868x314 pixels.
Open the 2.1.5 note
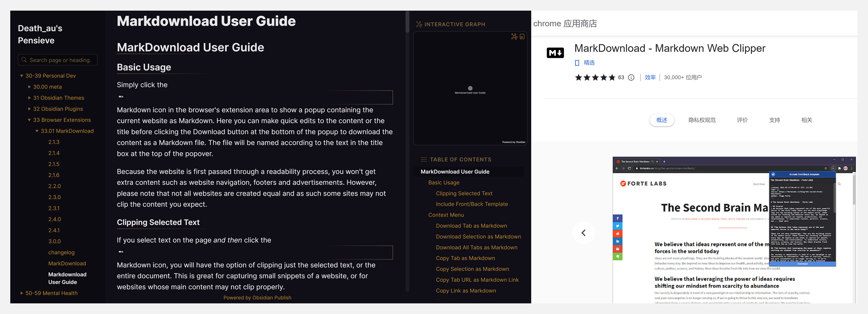coord(54,164)
